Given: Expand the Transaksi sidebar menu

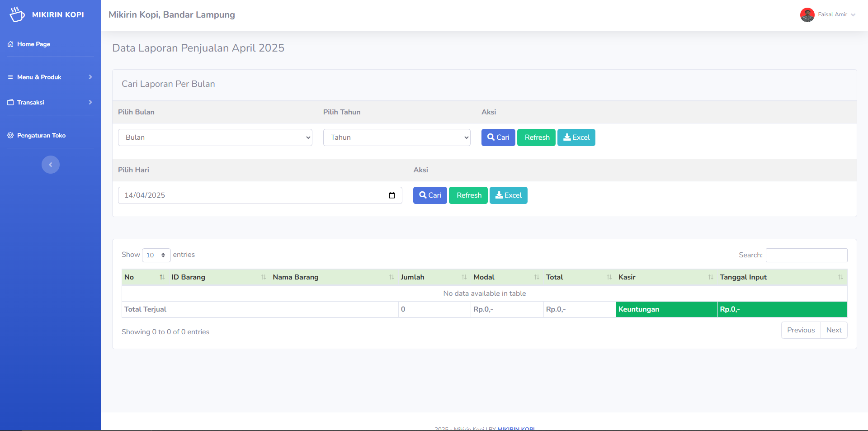Looking at the screenshot, I should (x=51, y=102).
